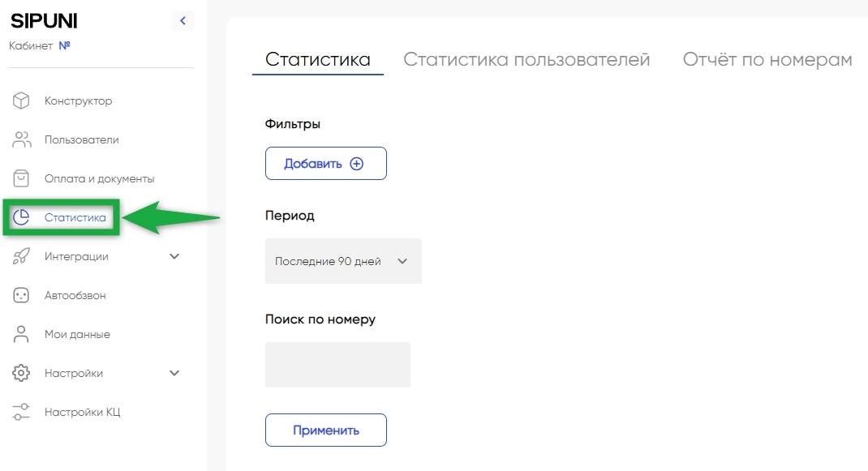Click the plus circle icon in Добавить
The image size is (868, 471).
point(356,164)
